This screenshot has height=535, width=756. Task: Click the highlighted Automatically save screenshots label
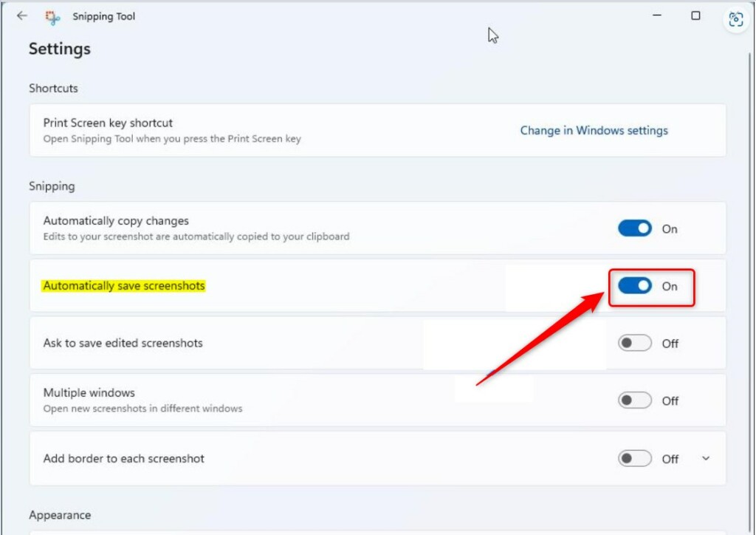[123, 286]
